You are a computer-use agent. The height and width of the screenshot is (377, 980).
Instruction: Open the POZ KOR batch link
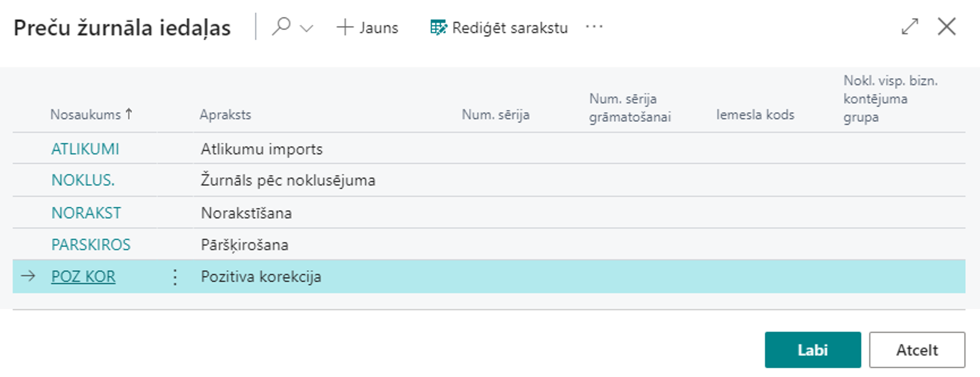[83, 276]
